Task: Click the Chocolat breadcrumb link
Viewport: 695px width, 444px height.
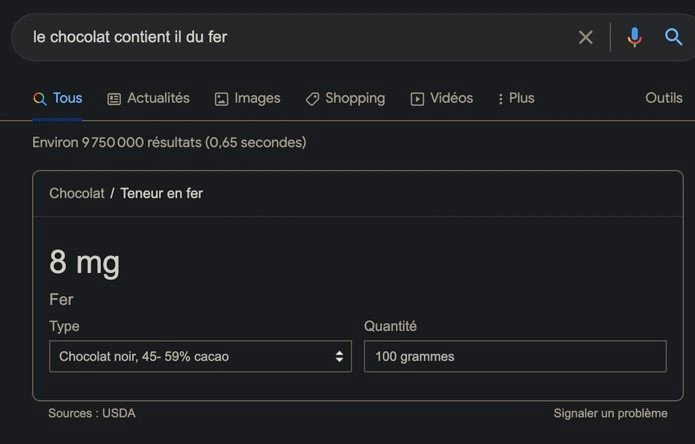Action: [77, 193]
